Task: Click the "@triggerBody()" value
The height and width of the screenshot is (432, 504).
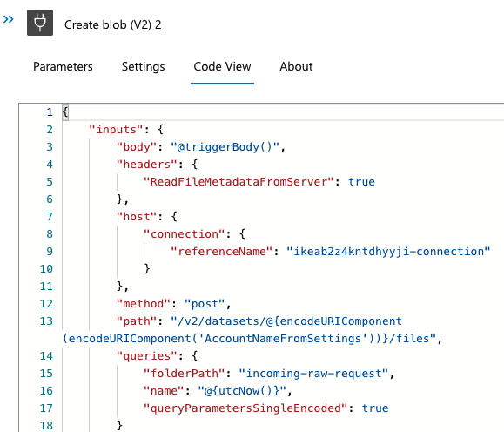Action: [x=225, y=147]
